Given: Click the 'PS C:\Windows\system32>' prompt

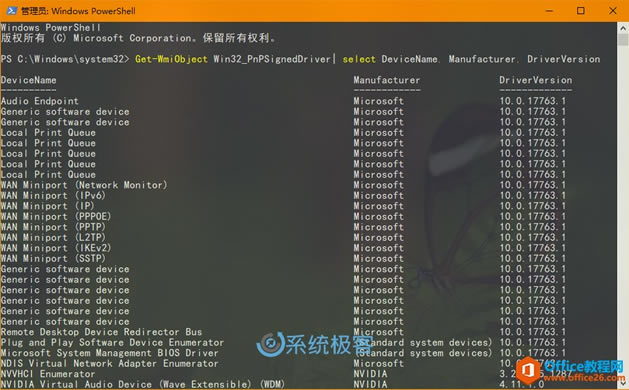Looking at the screenshot, I should tap(65, 59).
